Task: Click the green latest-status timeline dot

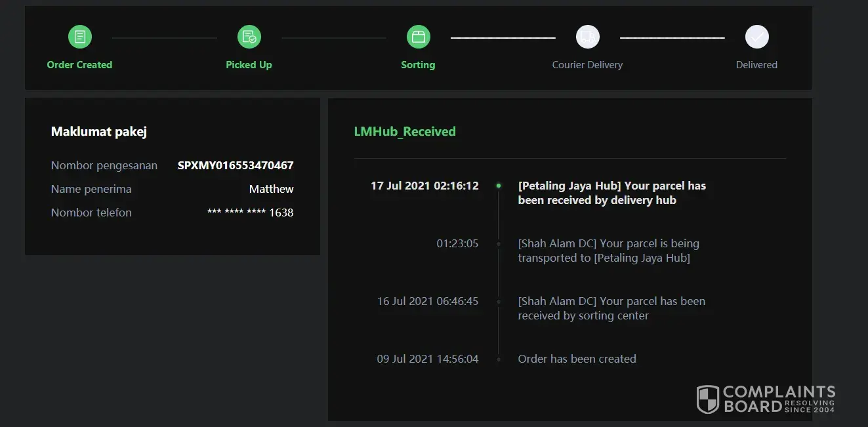Action: click(x=499, y=186)
